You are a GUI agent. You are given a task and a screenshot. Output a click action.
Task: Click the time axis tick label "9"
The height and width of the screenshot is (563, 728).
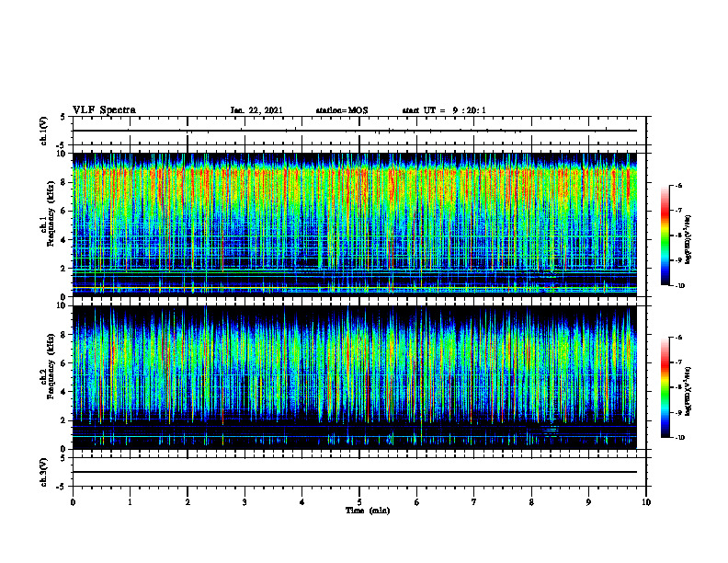click(588, 502)
